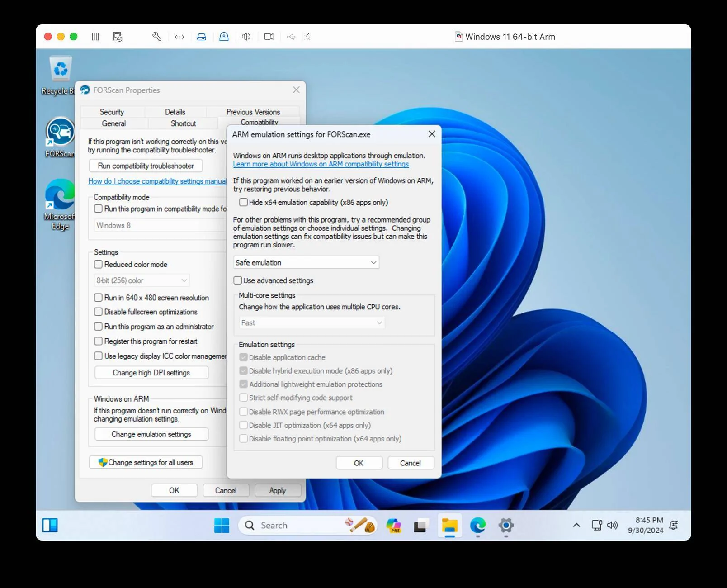
Task: Enable Reduced color mode checkbox
Action: click(x=98, y=264)
